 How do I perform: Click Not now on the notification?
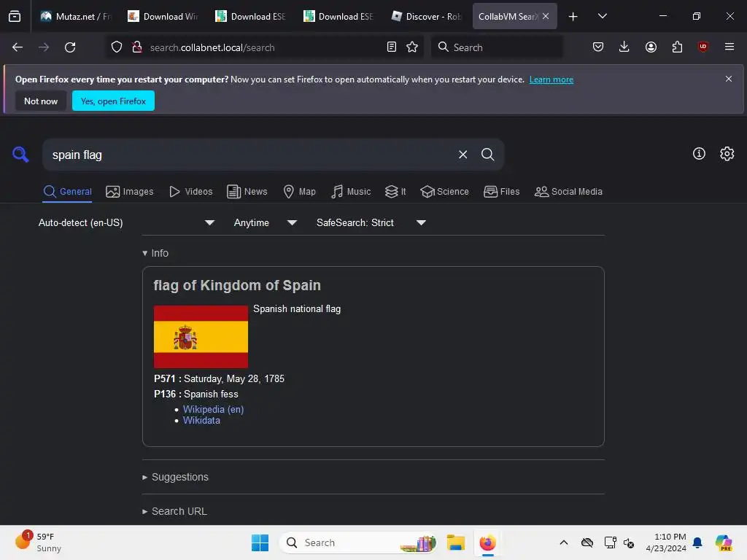(x=41, y=101)
